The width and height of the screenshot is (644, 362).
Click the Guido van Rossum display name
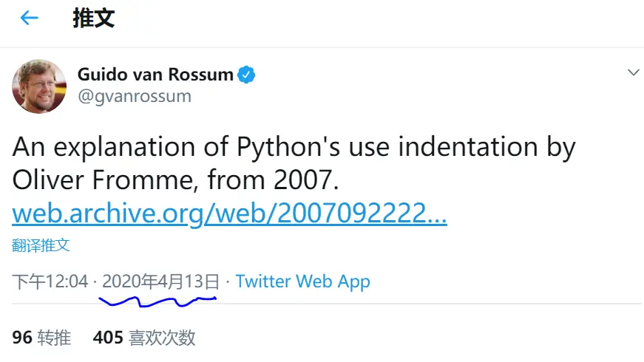point(155,75)
